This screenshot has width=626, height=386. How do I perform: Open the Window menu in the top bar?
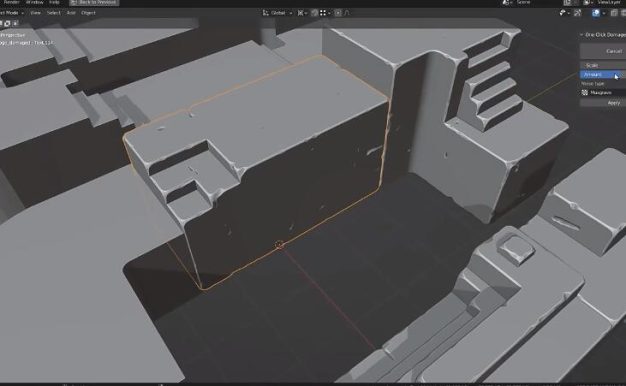[34, 2]
